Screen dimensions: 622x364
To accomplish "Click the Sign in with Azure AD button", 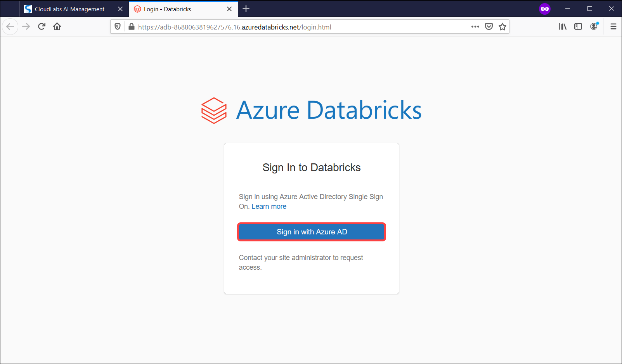I will point(312,232).
